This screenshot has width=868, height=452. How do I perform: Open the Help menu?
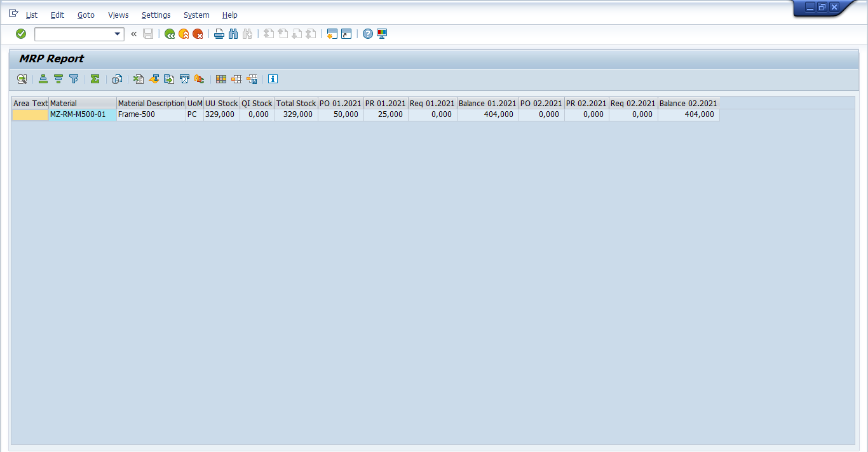coord(230,15)
